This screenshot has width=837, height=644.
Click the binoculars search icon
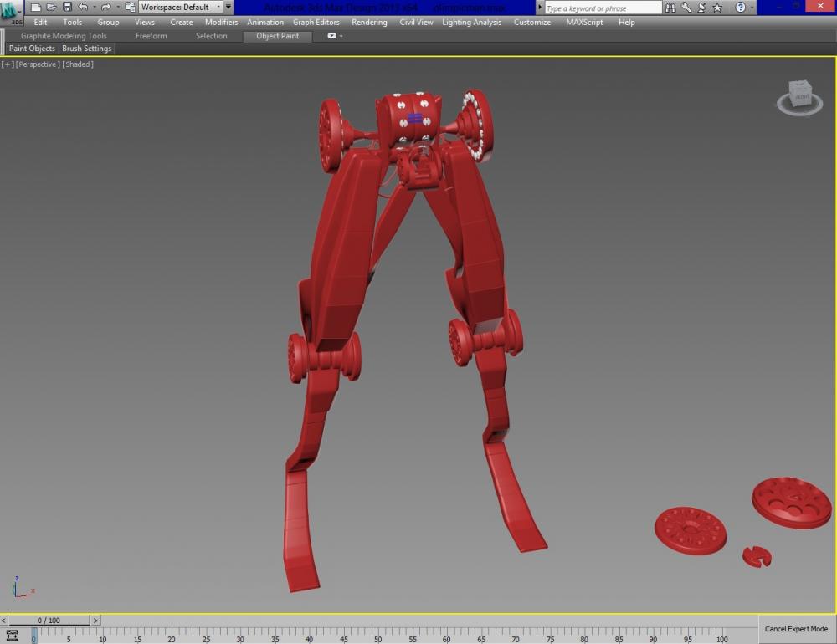672,8
